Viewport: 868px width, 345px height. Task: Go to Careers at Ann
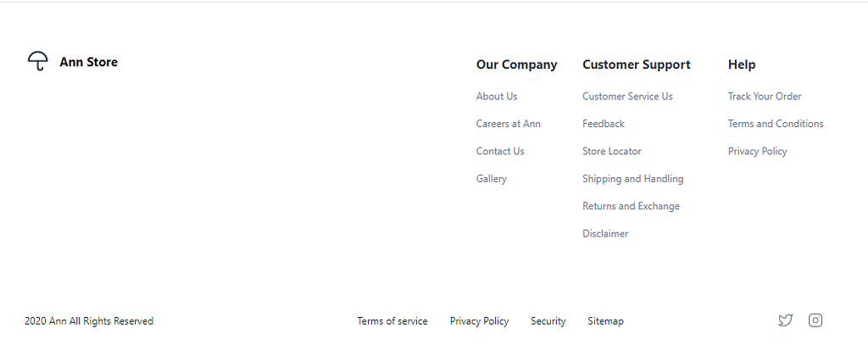[x=509, y=124]
